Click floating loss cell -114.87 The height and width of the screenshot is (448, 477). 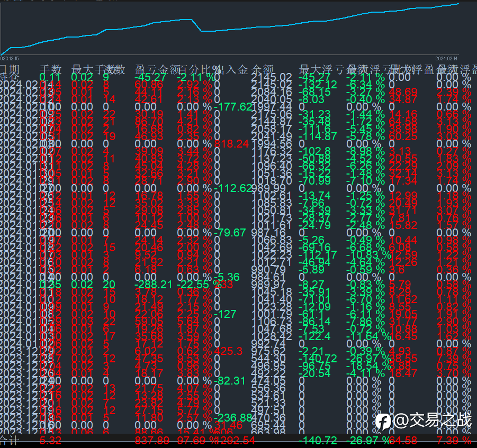[x=318, y=136]
